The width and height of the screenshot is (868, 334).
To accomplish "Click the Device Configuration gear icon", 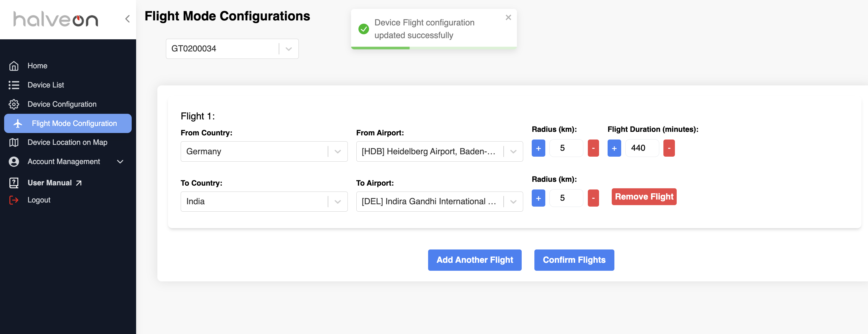I will [x=14, y=104].
